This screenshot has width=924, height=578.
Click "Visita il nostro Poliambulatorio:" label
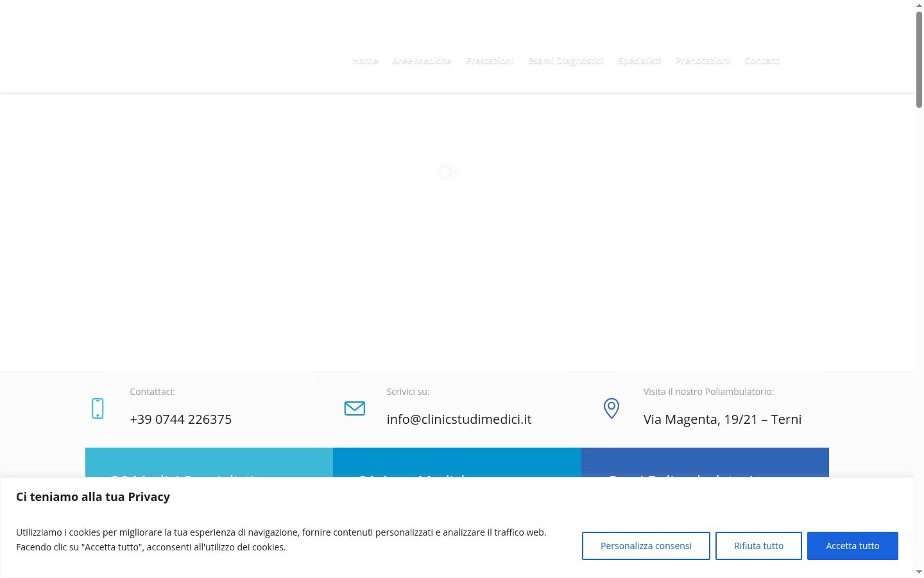pos(709,392)
